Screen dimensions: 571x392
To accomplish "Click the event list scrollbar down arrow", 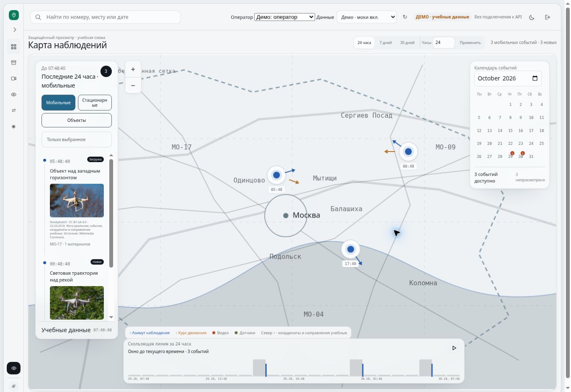I will [x=111, y=317].
